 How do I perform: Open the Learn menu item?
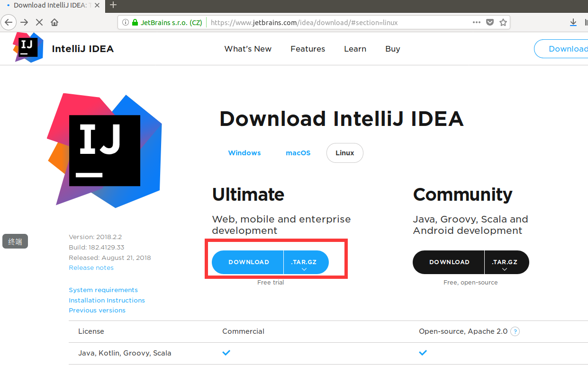(x=355, y=49)
